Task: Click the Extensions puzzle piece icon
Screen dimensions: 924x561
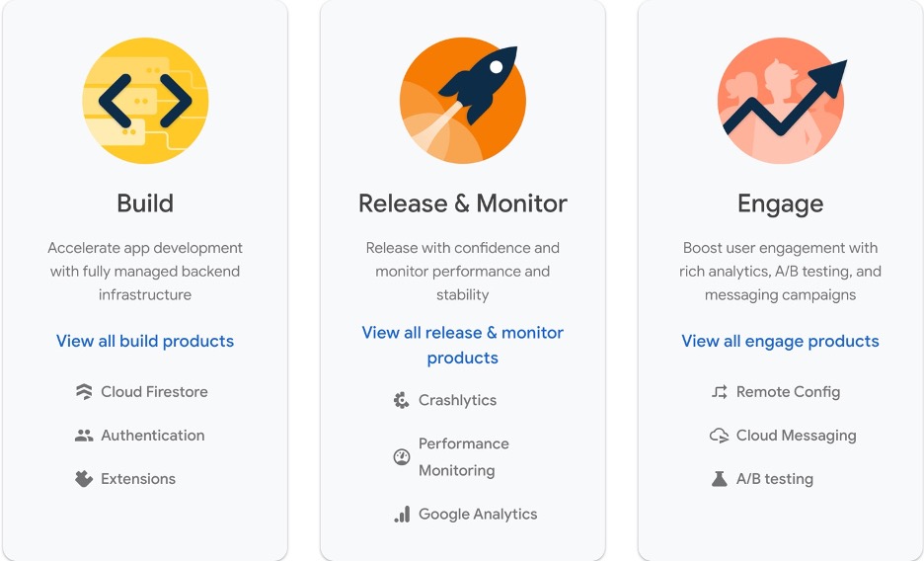Action: (x=84, y=479)
